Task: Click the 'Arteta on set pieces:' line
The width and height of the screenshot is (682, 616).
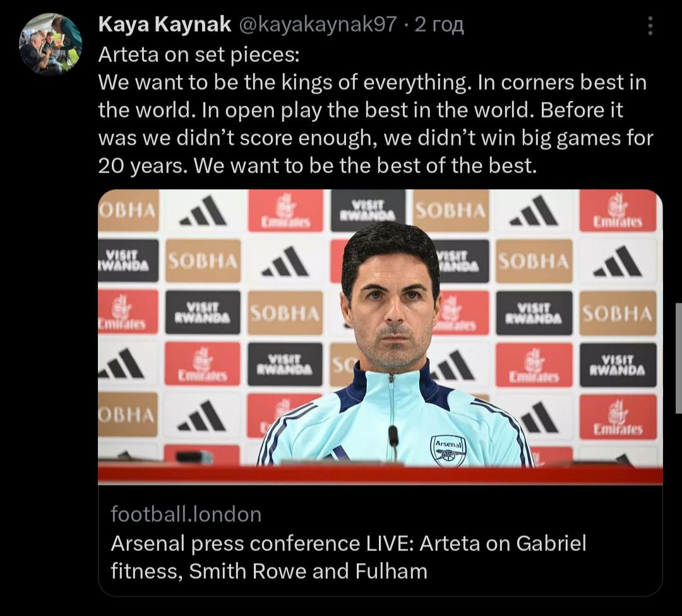Action: point(199,54)
